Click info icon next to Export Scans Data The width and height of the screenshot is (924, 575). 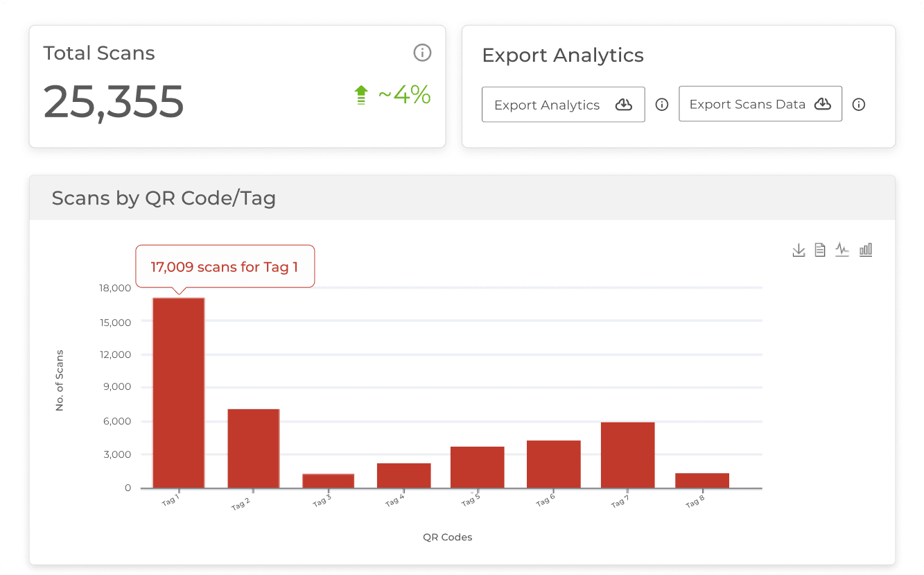tap(859, 105)
